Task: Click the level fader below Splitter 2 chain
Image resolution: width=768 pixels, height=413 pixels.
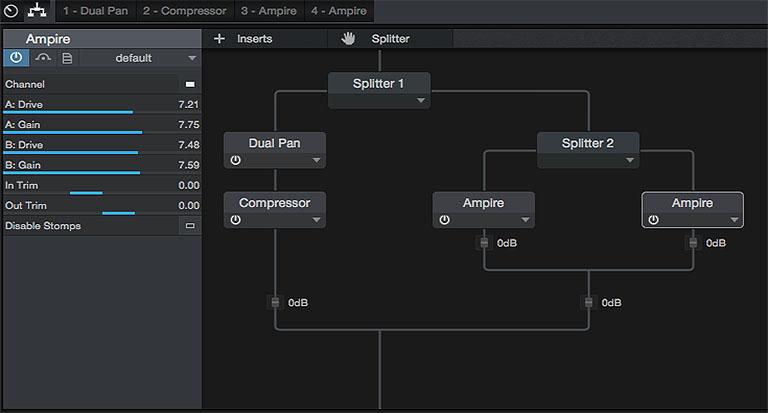Action: coord(589,303)
